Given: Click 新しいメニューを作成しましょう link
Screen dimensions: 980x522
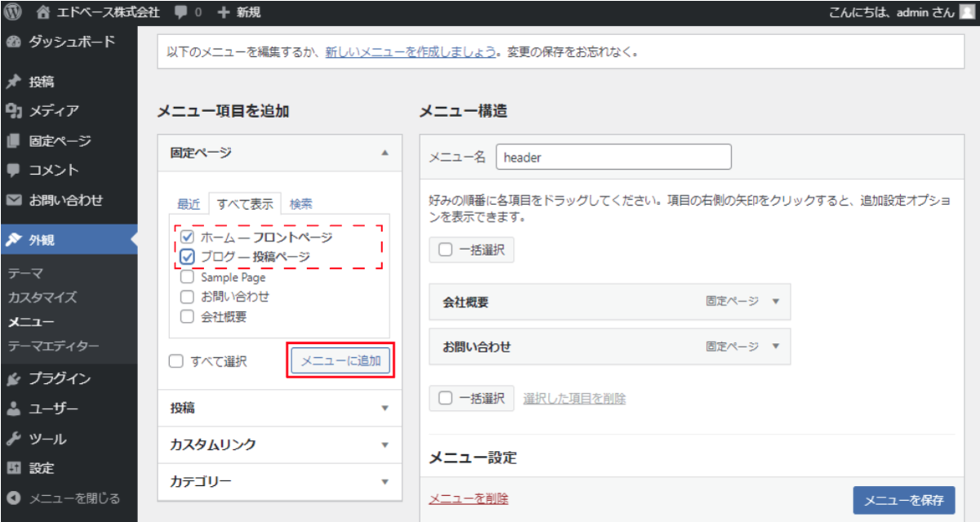Looking at the screenshot, I should tap(410, 52).
